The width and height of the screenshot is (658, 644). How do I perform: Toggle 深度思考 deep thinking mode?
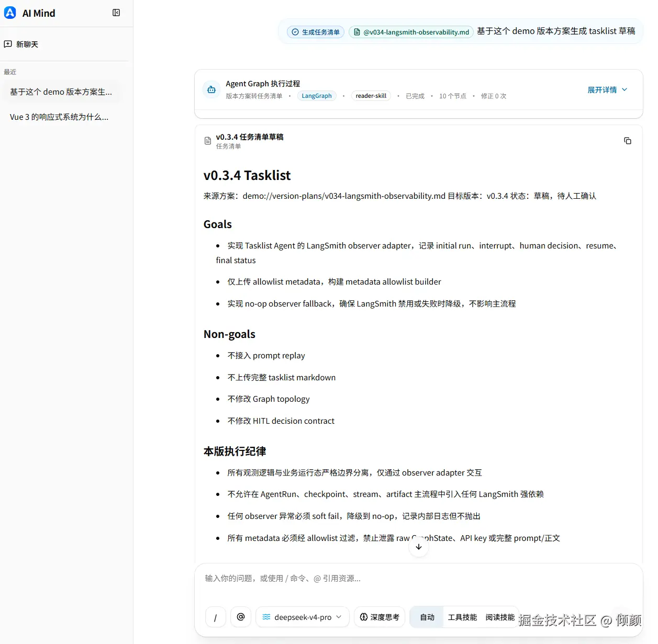click(380, 617)
